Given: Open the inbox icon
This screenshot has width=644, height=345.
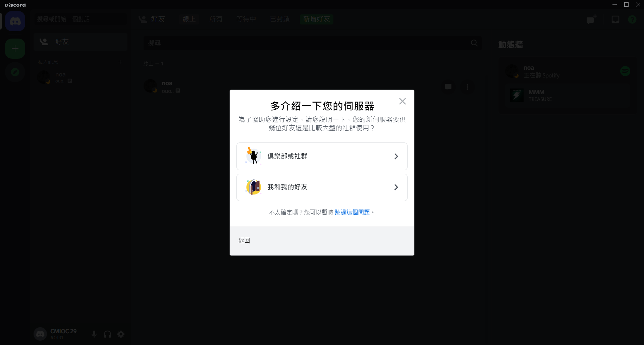Looking at the screenshot, I should [615, 19].
